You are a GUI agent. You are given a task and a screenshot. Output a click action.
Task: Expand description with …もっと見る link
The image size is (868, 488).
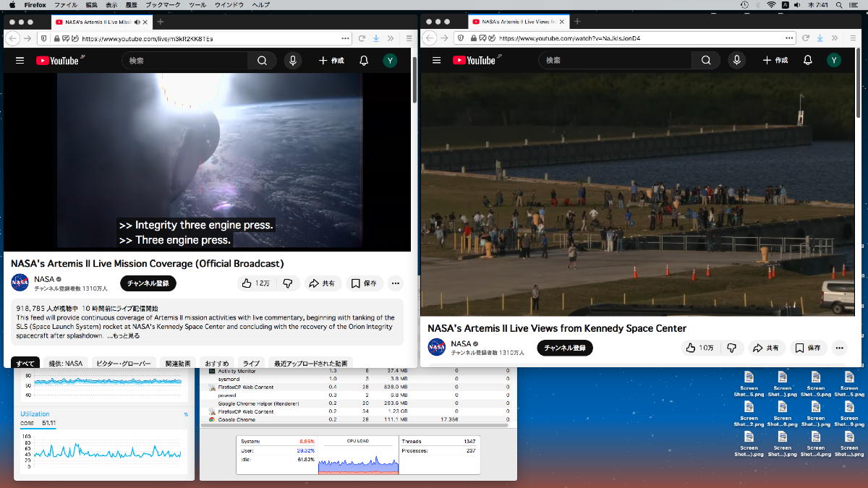coord(124,335)
